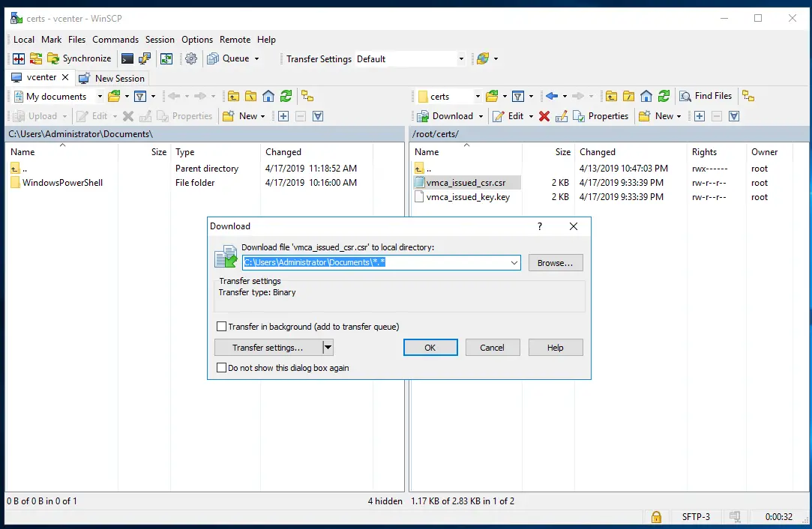Expand the local directory path history dropdown
The width and height of the screenshot is (812, 529).
(514, 262)
